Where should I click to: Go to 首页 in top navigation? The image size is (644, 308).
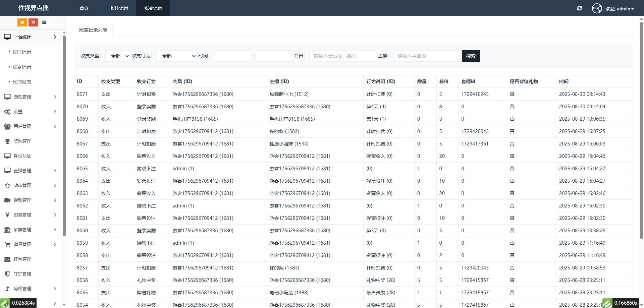coord(84,8)
